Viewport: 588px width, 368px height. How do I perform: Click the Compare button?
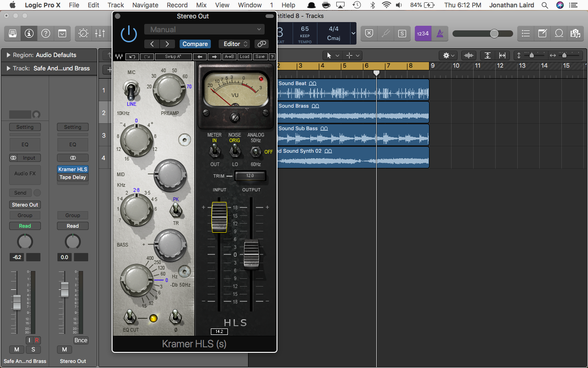[195, 44]
